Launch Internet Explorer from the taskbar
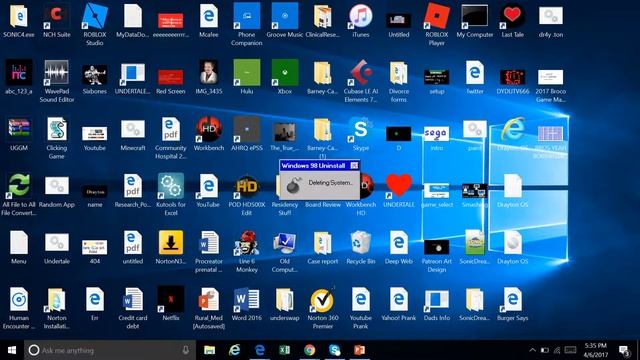Image resolution: width=640 pixels, height=360 pixels. pos(234,350)
